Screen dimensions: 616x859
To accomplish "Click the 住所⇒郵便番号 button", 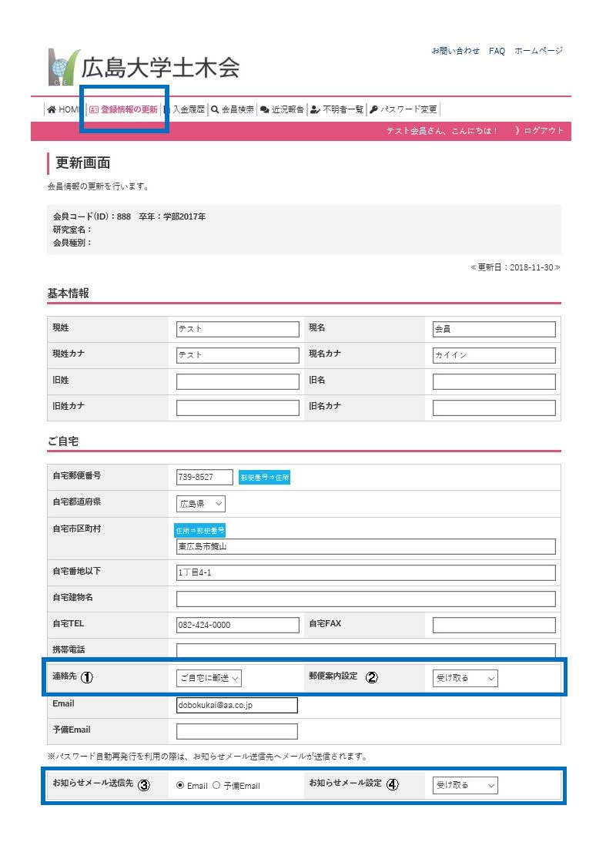I will (199, 530).
